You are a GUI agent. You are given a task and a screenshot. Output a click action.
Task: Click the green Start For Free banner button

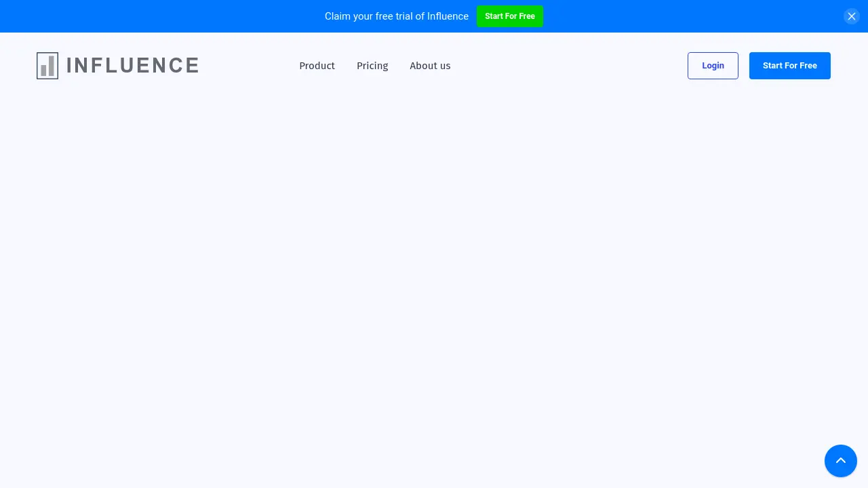coord(509,16)
